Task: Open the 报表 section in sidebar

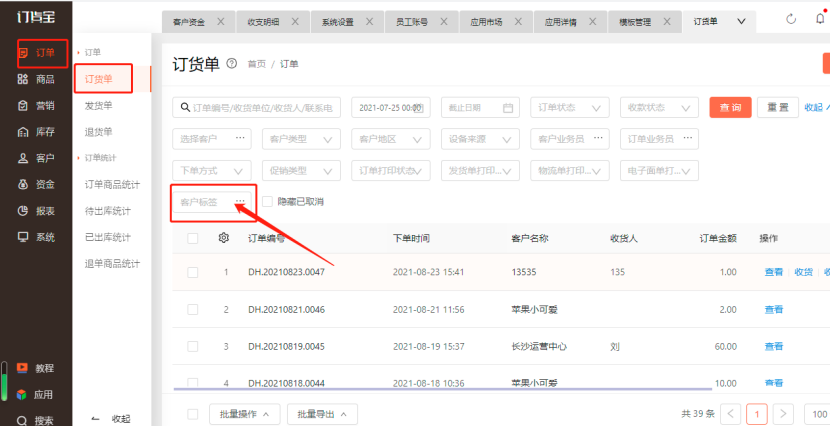Action: 37,211
